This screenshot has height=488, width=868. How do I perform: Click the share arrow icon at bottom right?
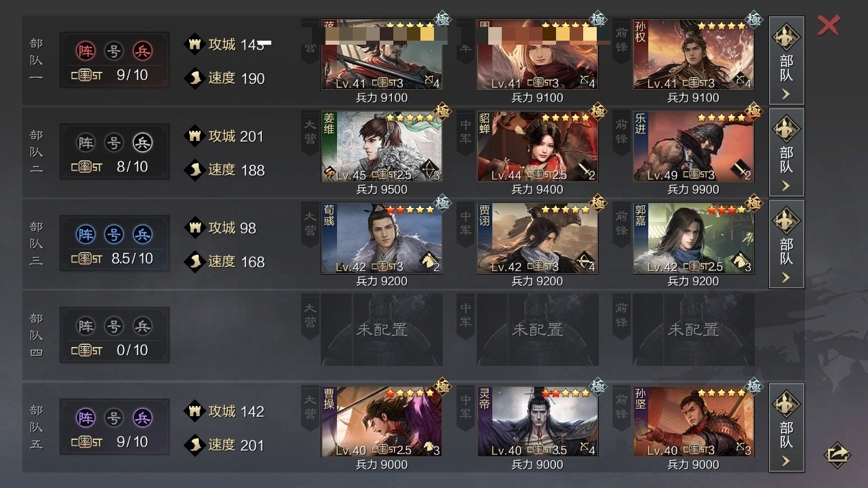point(837,455)
